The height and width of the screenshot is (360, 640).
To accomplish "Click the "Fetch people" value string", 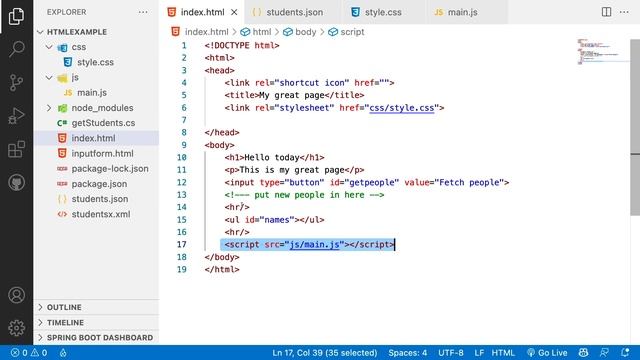I will (469, 182).
